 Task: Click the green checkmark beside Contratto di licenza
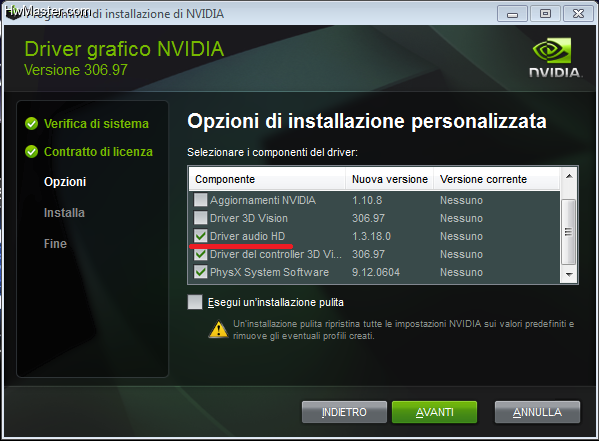[31, 152]
